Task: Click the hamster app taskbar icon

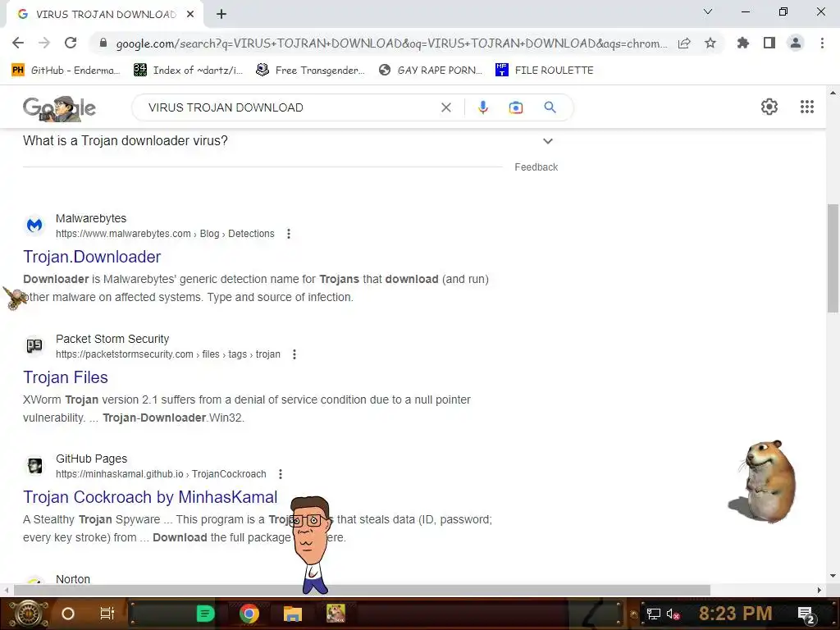Action: (x=336, y=614)
